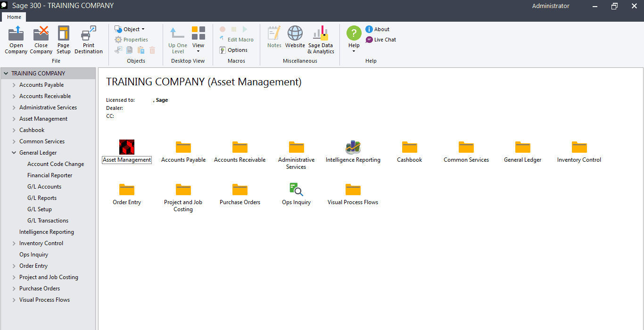Select Visual Process Flows tree label
The width and height of the screenshot is (644, 330).
coord(44,300)
